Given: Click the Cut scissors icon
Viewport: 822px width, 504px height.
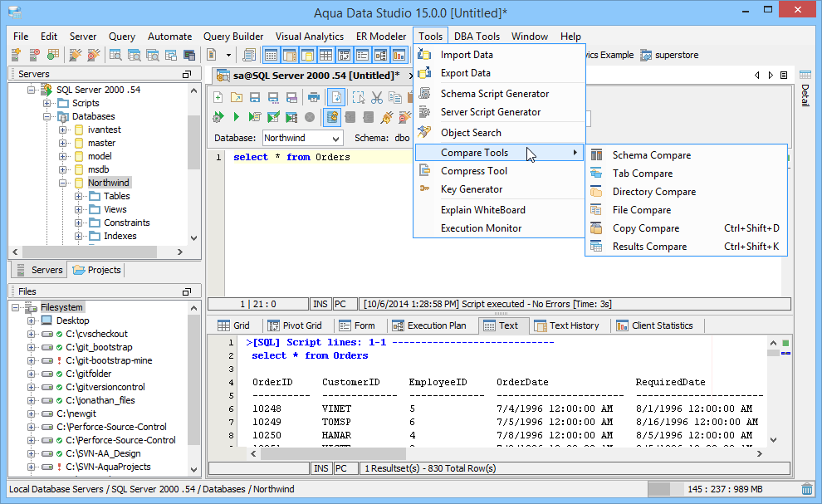Looking at the screenshot, I should coord(376,97).
